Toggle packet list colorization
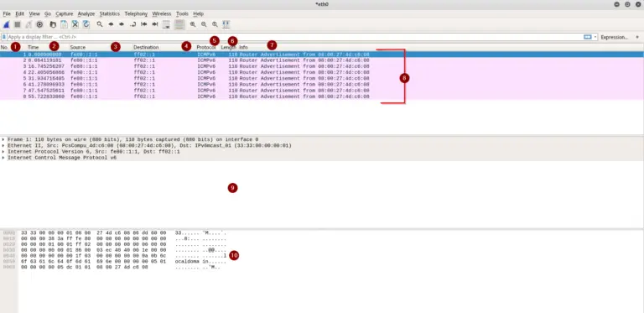Viewport: 644px width, 313px height. (179, 24)
